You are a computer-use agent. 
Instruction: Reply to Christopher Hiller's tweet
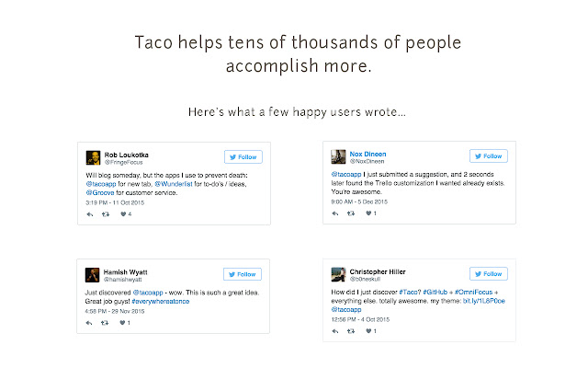tap(334, 333)
